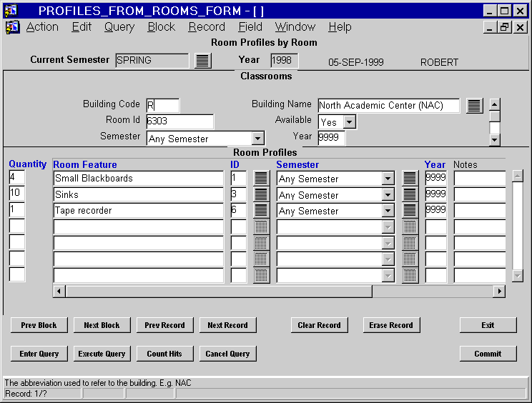Click the user name ROBERT
Screen dimensions: 532x403
point(439,62)
